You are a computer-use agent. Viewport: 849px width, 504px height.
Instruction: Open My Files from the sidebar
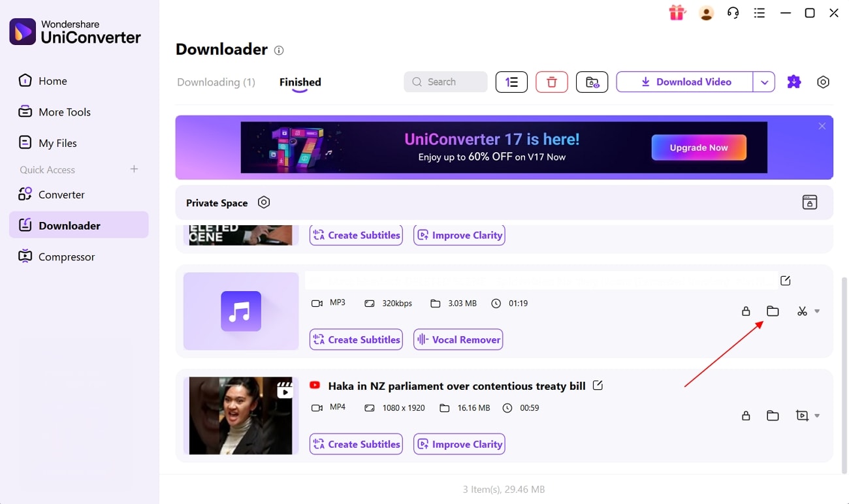(48, 143)
